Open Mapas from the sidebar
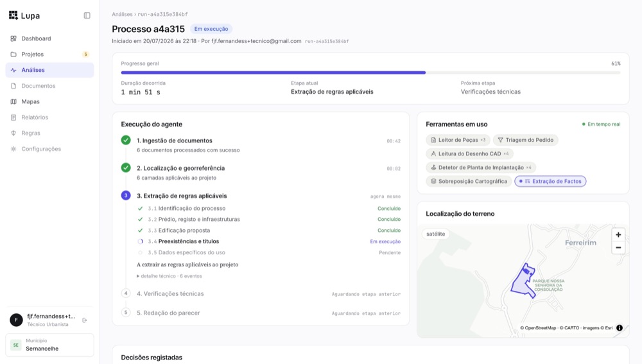 coord(49,101)
